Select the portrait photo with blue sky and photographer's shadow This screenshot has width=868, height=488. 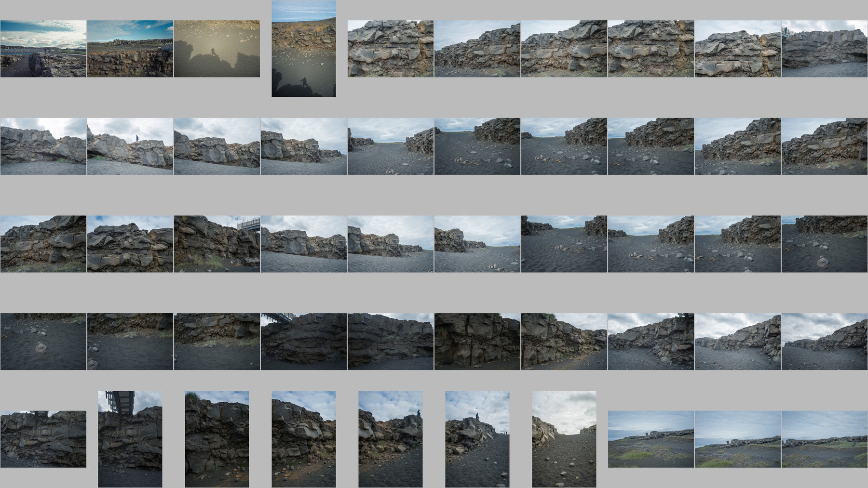click(304, 49)
